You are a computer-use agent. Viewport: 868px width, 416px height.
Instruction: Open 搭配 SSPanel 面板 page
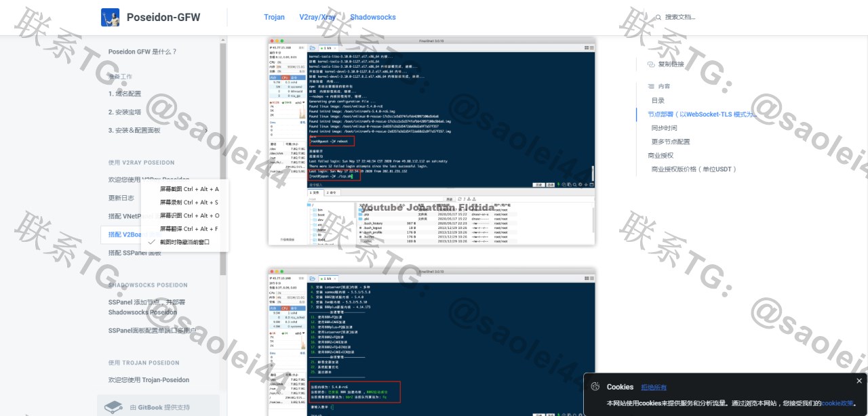(x=135, y=253)
